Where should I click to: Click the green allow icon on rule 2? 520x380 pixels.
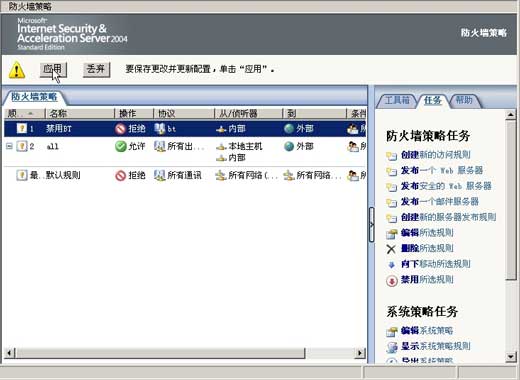[120, 146]
